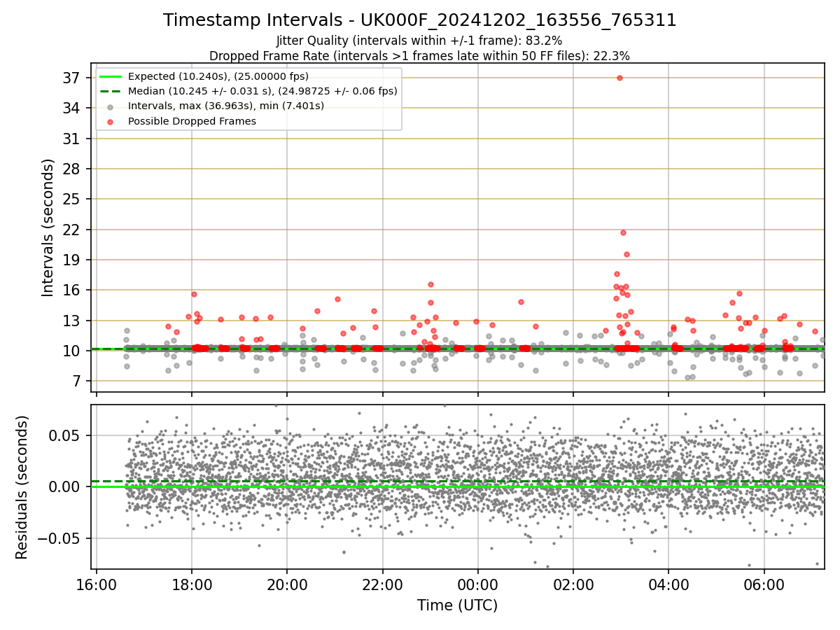
Task: Click legend entry "Expected (10.240s), (25.00000 fps)"
Action: [x=218, y=76]
